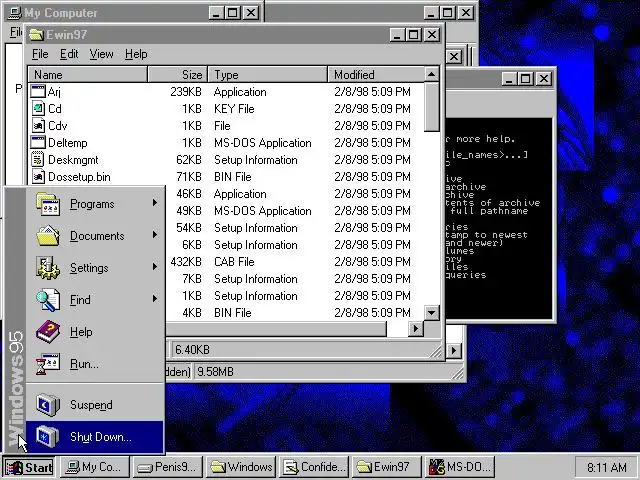This screenshot has height=480, width=640.
Task: Click horizontal scrollbar thumb in Ewin97
Action: click(276, 329)
